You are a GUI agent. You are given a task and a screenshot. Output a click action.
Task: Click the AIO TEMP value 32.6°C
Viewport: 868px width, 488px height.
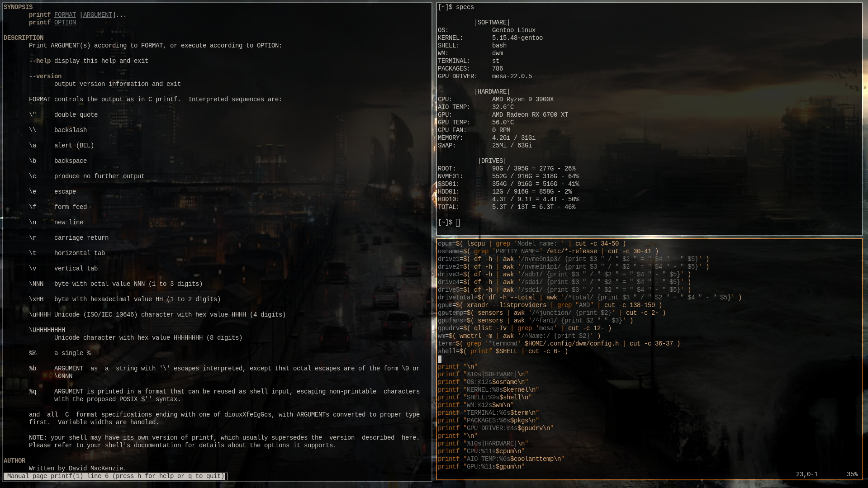(503, 107)
